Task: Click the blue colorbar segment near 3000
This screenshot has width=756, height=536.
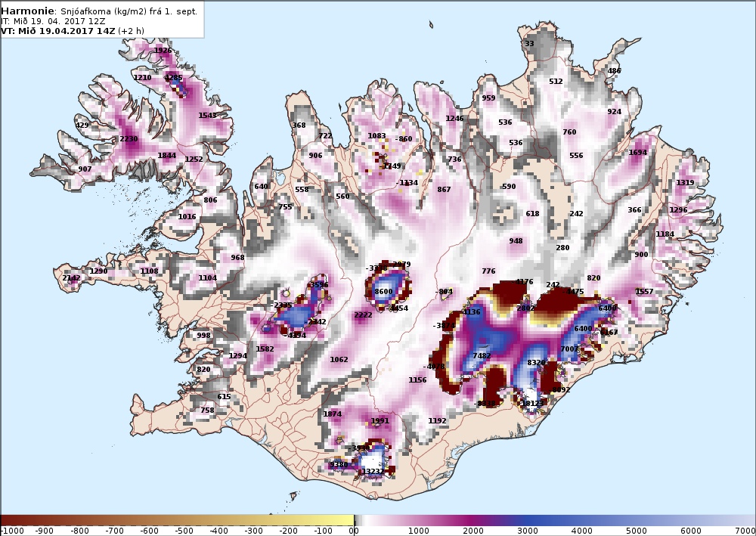Action: (527, 520)
